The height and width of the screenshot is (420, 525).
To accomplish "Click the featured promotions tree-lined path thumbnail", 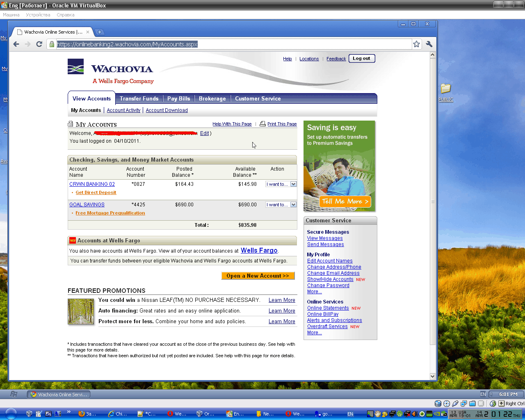I will [x=81, y=311].
